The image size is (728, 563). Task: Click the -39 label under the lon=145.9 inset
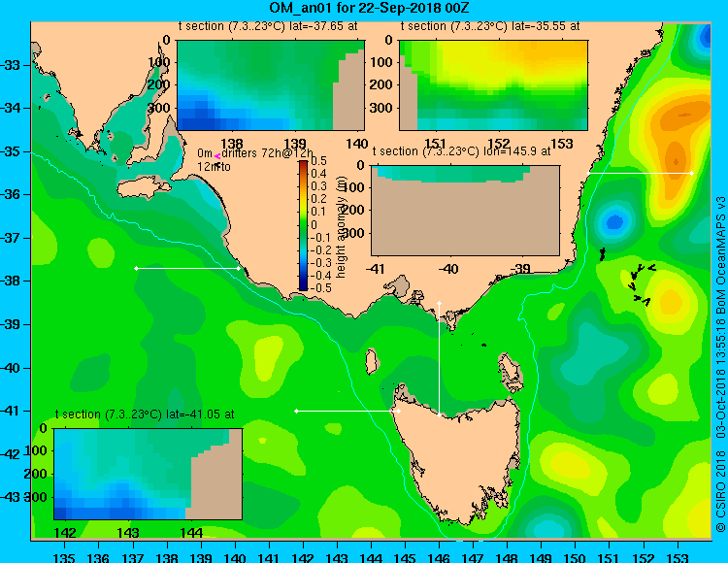coord(519,268)
